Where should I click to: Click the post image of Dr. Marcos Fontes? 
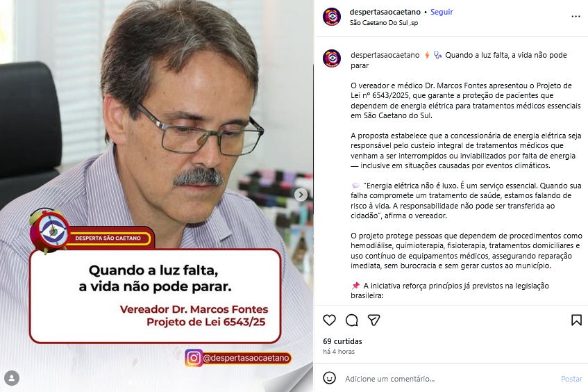click(157, 196)
